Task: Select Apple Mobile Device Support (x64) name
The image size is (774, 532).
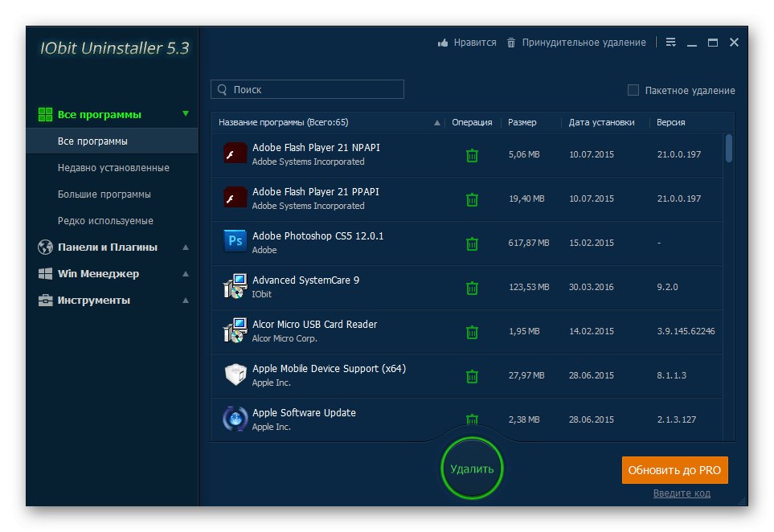Action: [329, 369]
